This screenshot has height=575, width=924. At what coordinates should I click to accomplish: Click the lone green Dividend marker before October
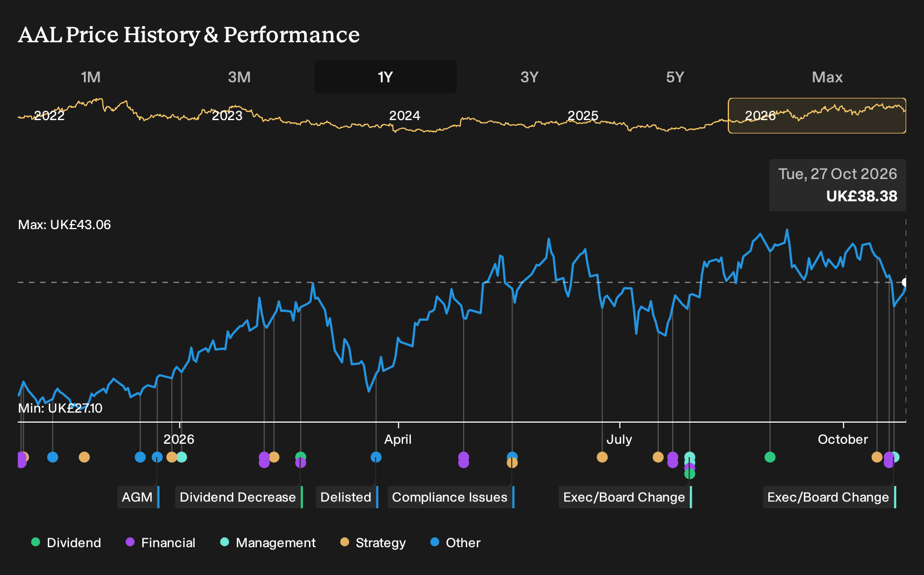click(x=770, y=457)
